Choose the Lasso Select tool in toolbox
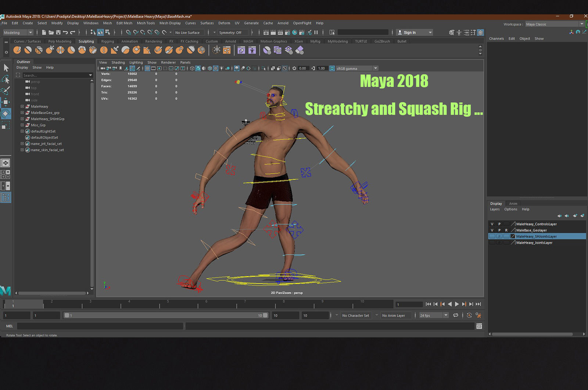This screenshot has width=588, height=390. [6, 79]
